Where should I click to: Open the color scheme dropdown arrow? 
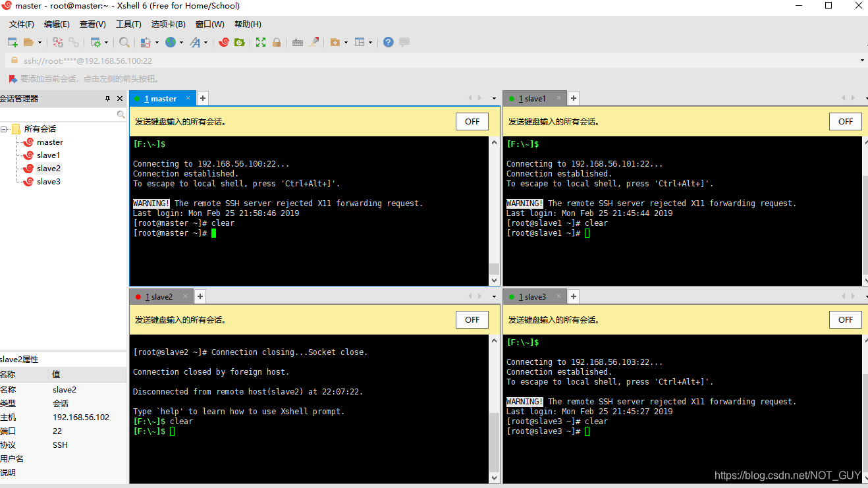point(157,43)
